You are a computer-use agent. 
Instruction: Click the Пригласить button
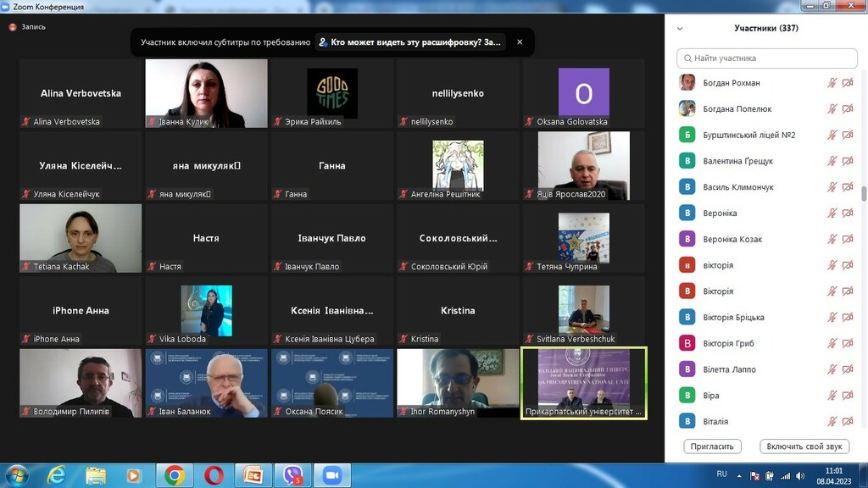(x=712, y=446)
